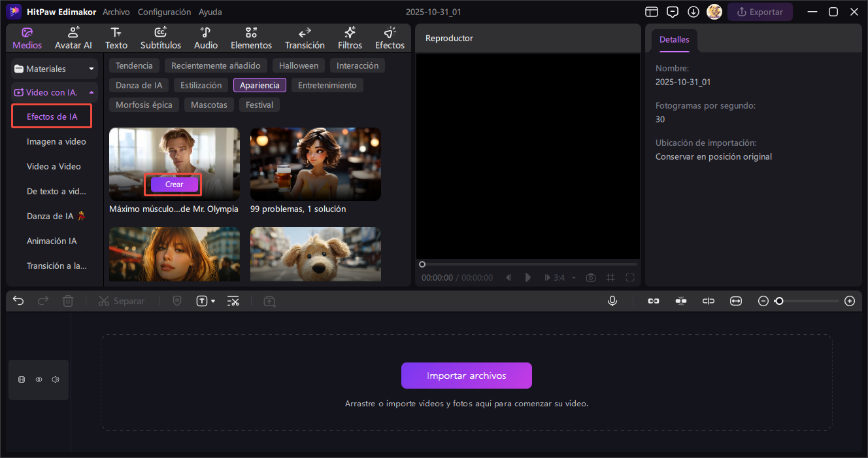868x458 pixels.
Task: Click the Importar archivos button
Action: 466,376
